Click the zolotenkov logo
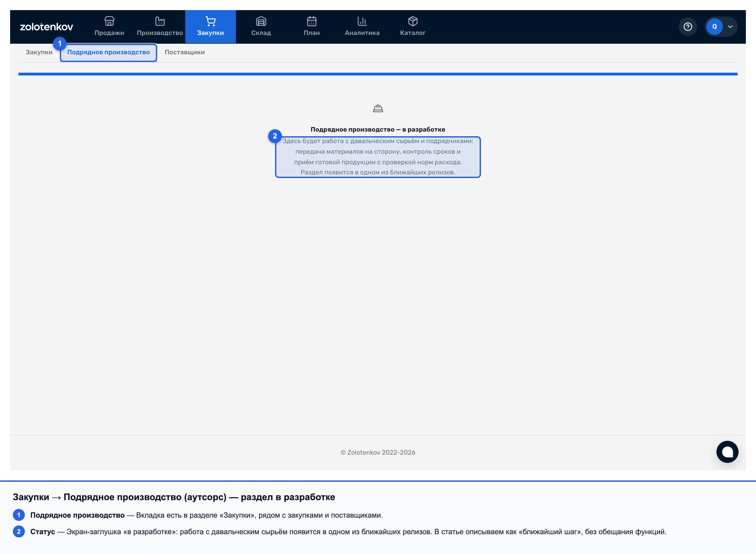Image resolution: width=756 pixels, height=554 pixels. [46, 27]
